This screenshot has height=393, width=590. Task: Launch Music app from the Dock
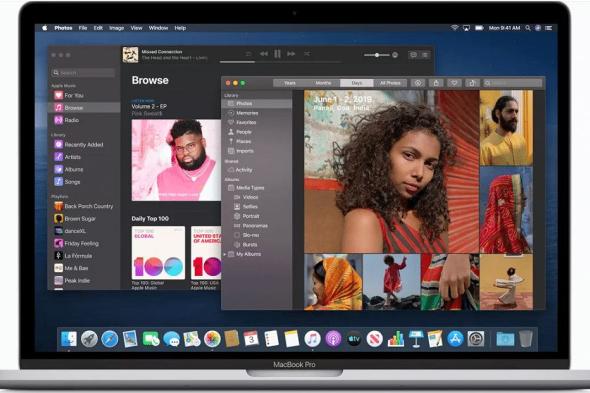point(312,339)
